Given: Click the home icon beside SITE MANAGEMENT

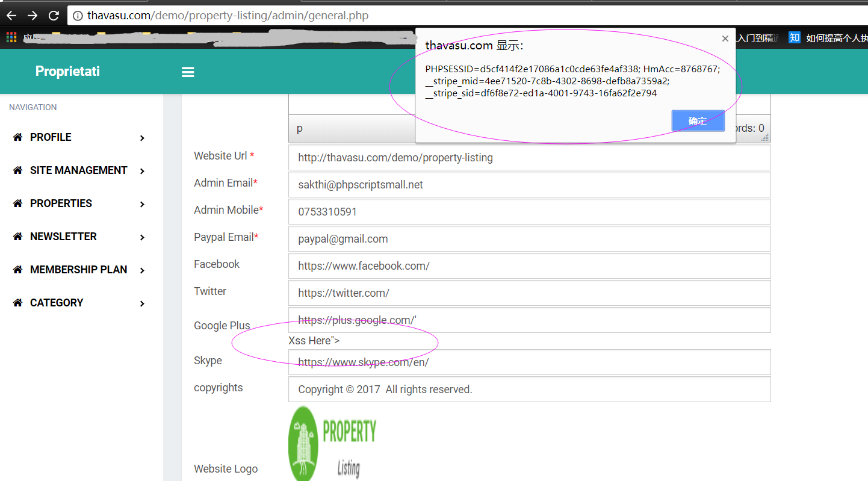Looking at the screenshot, I should (x=17, y=170).
